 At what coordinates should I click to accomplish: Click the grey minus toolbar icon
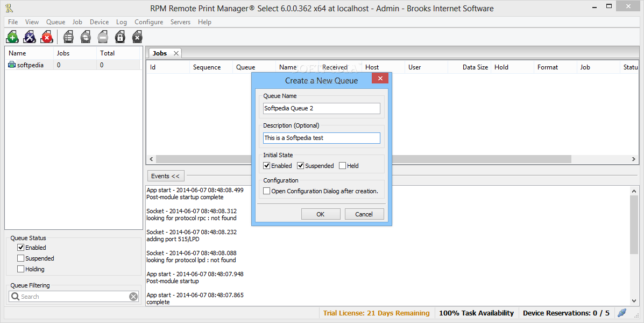(103, 37)
